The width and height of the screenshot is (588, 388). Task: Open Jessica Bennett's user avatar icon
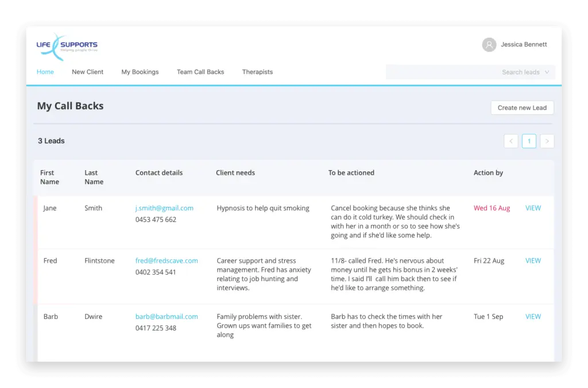tap(489, 45)
